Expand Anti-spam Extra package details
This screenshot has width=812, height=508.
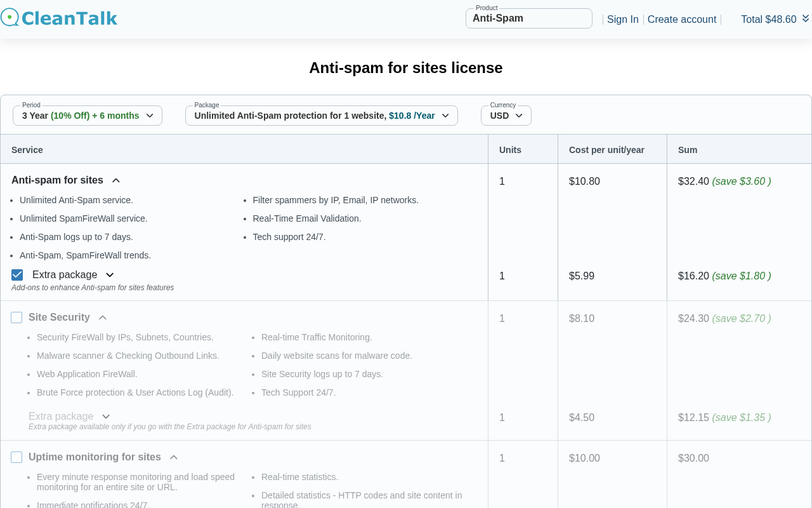[x=110, y=275]
